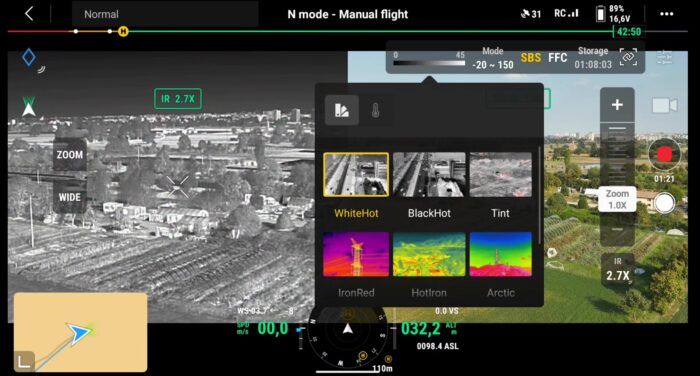
Task: Select the WhiteHot palette thumbnail
Action: pos(356,174)
